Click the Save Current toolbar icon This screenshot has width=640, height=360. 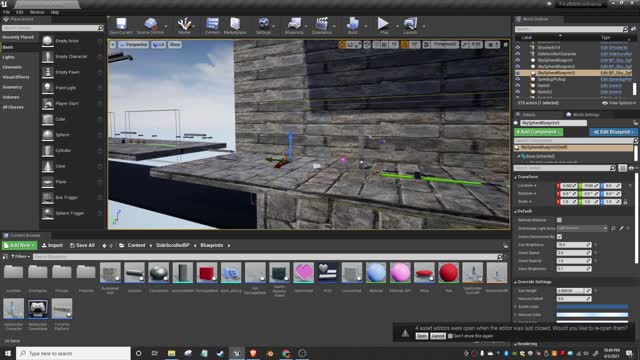point(121,26)
